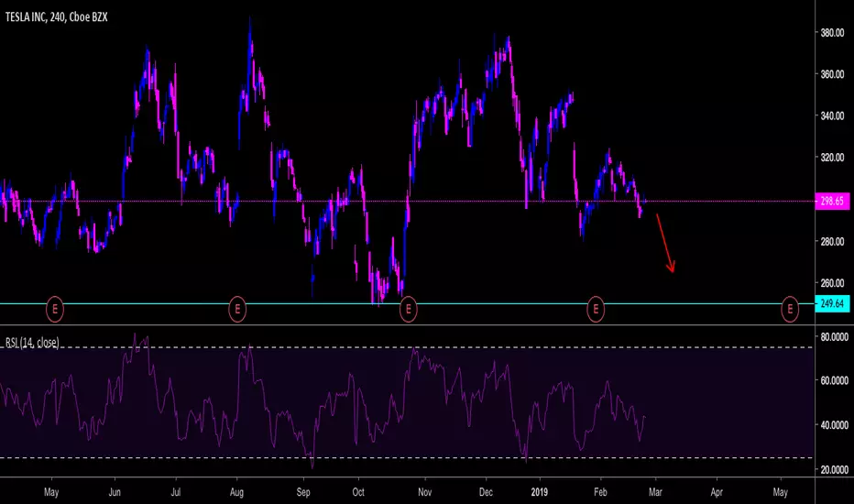Click the 2019 label on time axis

pos(539,492)
